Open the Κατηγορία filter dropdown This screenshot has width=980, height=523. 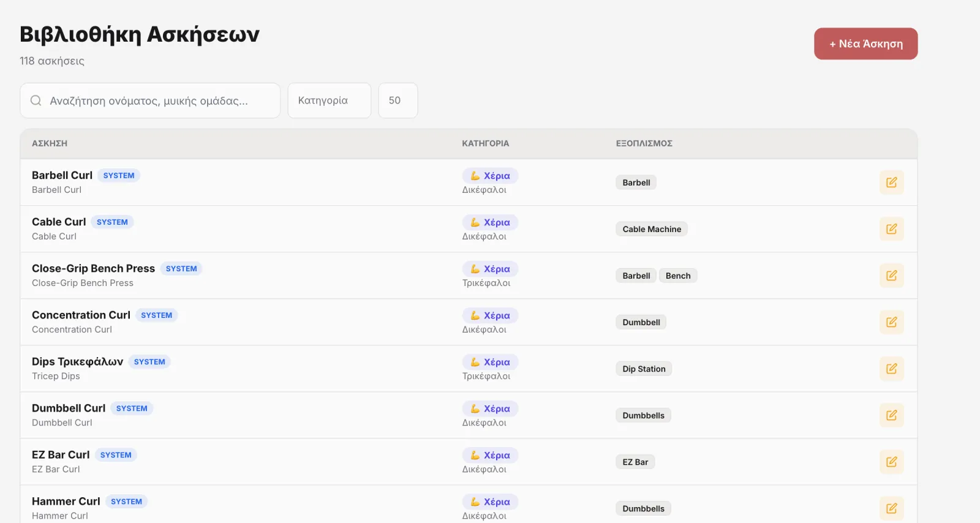[x=330, y=100]
